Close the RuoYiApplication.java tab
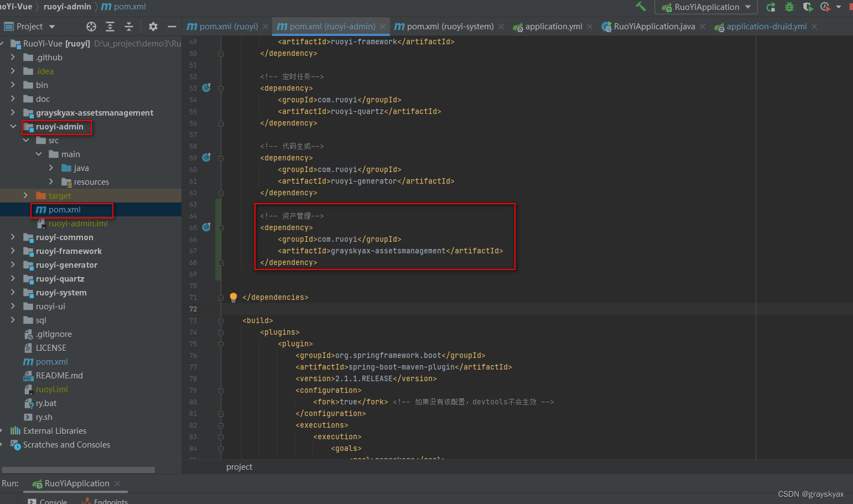This screenshot has height=504, width=853. tap(703, 27)
